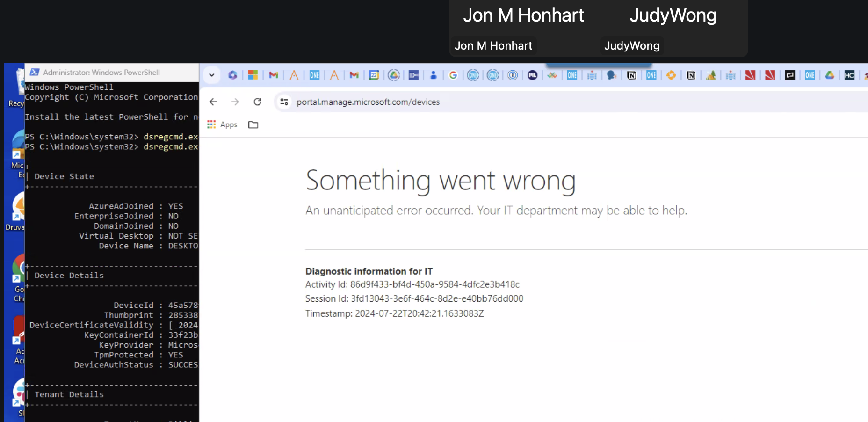Click the KeyProvider line in PowerShell

pos(149,345)
